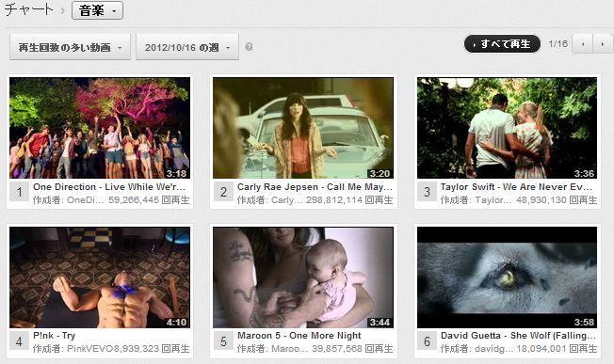Image resolution: width=614 pixels, height=364 pixels.
Task: Open David Guetta She Wolf thumbnail
Action: (507, 277)
